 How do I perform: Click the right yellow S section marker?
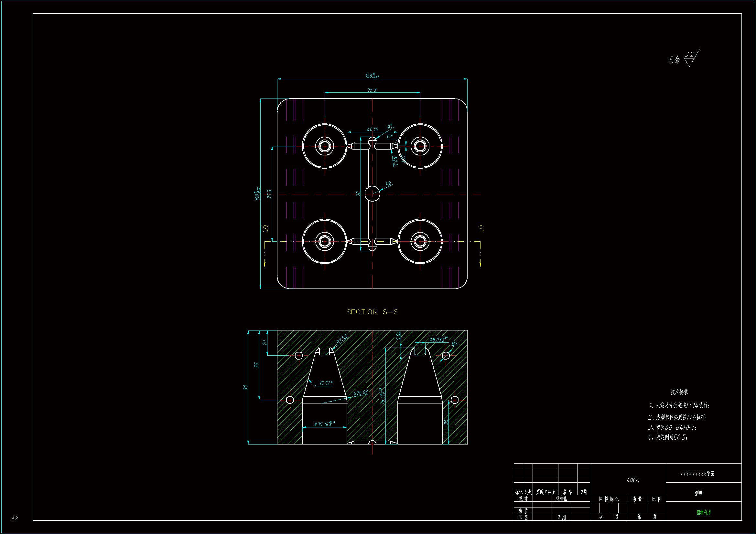pyautogui.click(x=481, y=229)
